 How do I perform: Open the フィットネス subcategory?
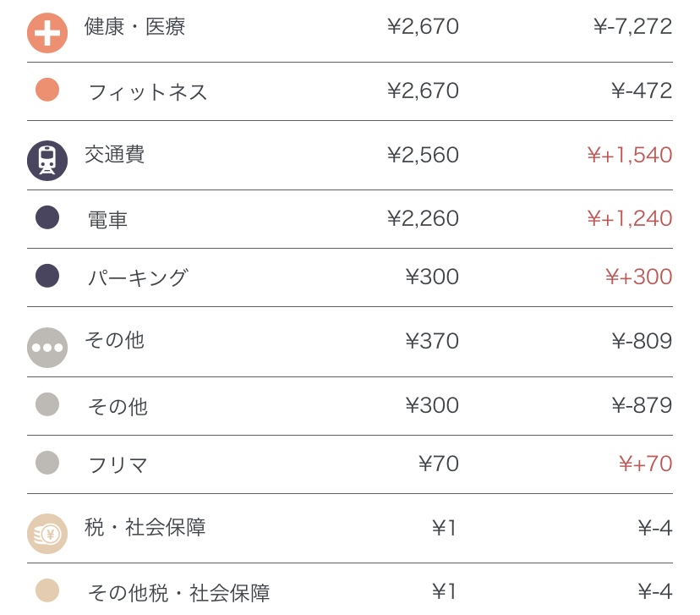pos(148,91)
